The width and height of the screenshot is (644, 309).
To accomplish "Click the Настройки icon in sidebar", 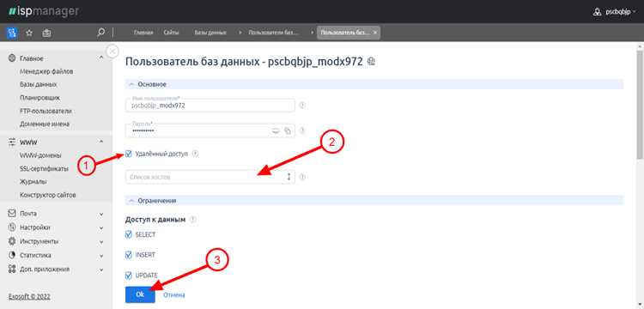I will [12, 227].
